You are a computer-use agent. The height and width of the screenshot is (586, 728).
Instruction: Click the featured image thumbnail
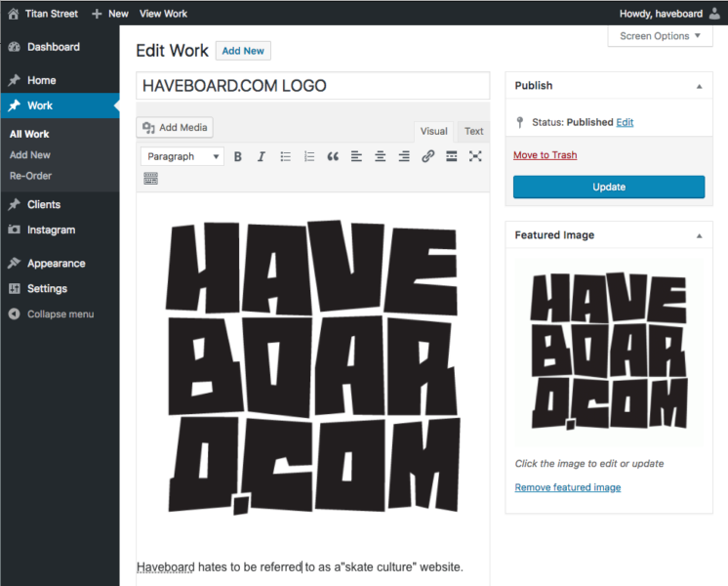609,352
